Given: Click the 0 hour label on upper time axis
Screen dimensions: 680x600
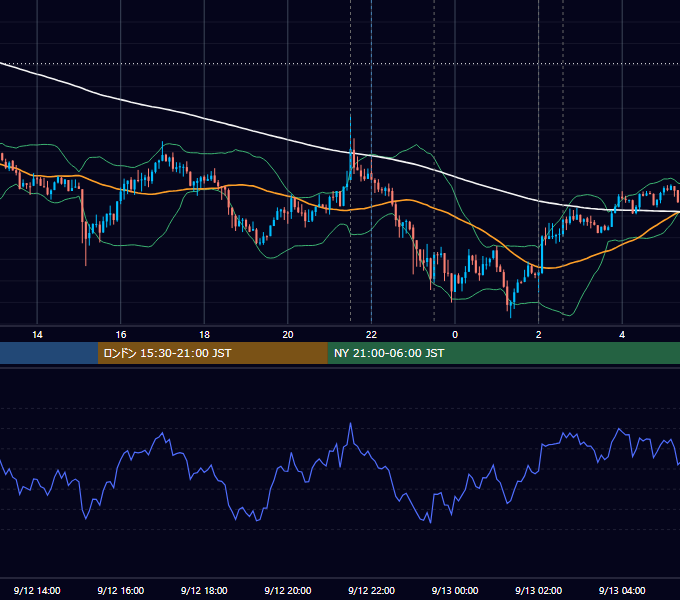Looking at the screenshot, I should tap(455, 335).
